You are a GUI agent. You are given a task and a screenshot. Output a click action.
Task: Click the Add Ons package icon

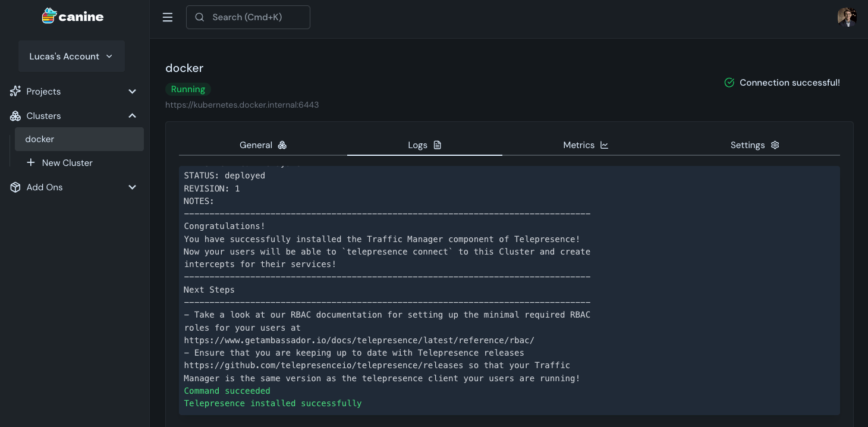[15, 187]
